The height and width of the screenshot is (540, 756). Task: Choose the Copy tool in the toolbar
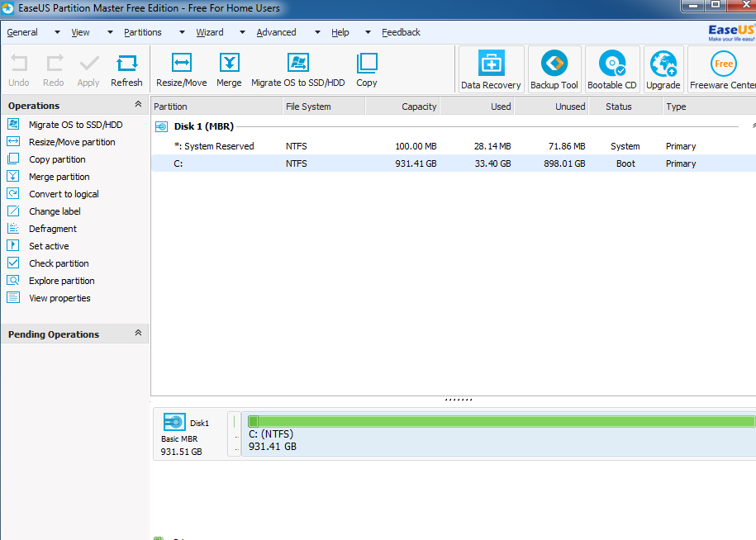(367, 70)
